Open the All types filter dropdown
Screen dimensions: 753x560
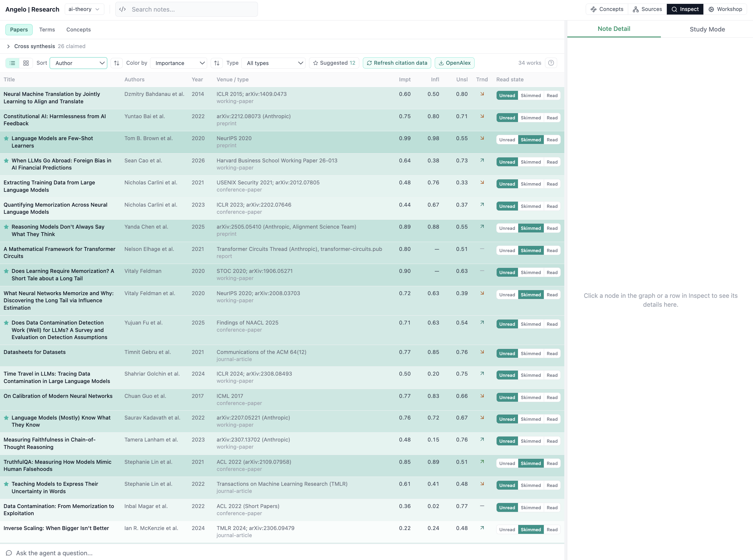click(x=273, y=63)
